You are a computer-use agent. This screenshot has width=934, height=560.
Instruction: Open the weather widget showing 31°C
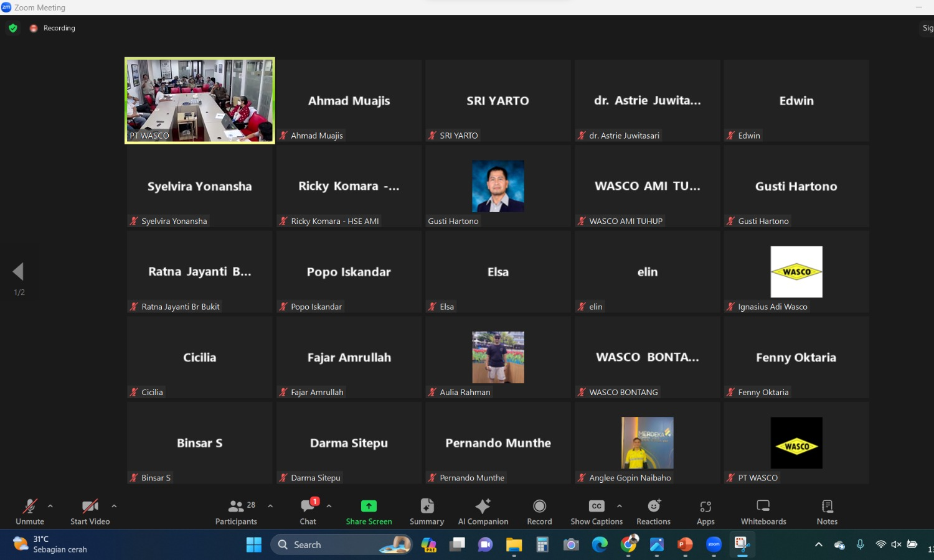tap(51, 544)
